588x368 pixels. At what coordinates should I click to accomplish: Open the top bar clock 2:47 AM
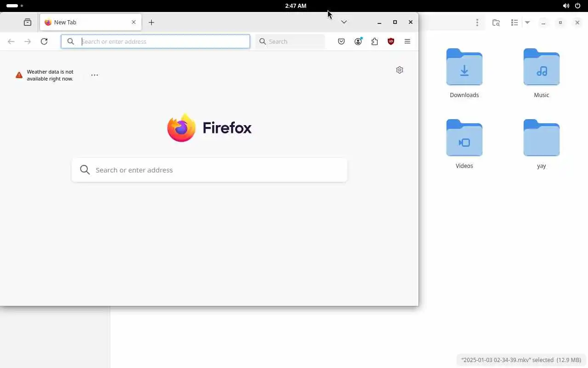click(x=295, y=6)
